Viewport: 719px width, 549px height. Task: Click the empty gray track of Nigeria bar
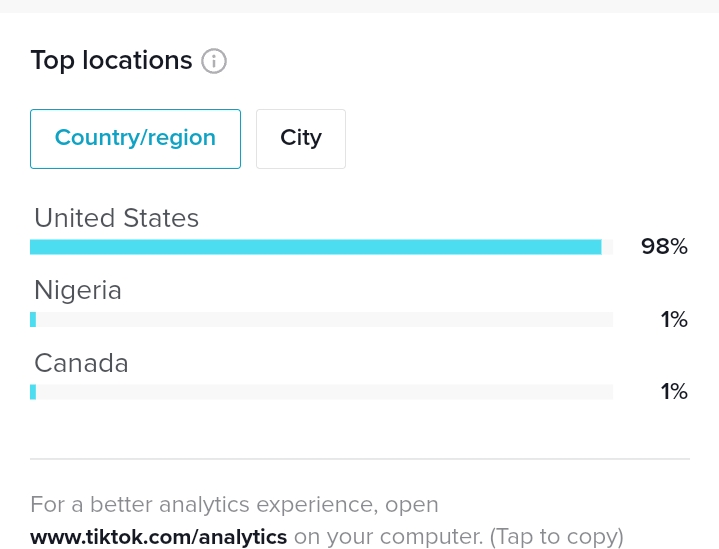pos(325,320)
